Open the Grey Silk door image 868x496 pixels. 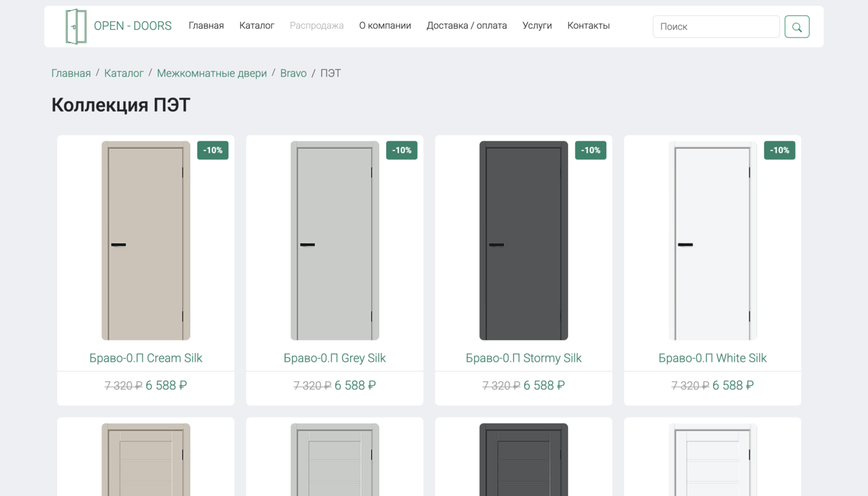[335, 241]
